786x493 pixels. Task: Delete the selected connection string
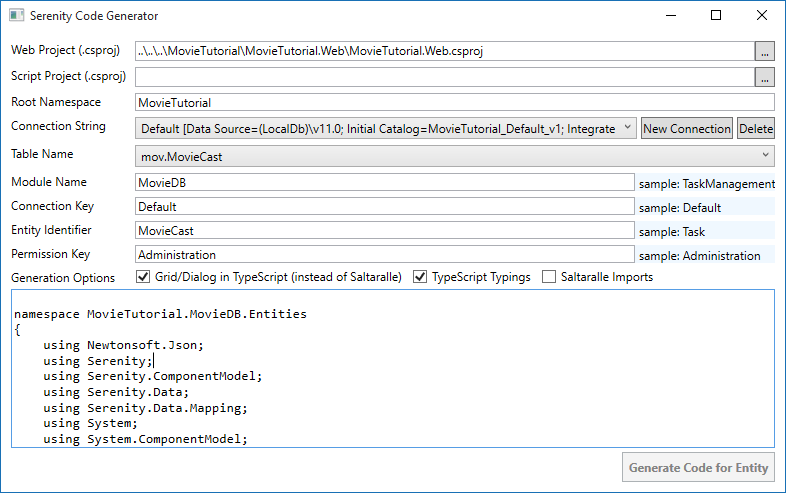(756, 128)
